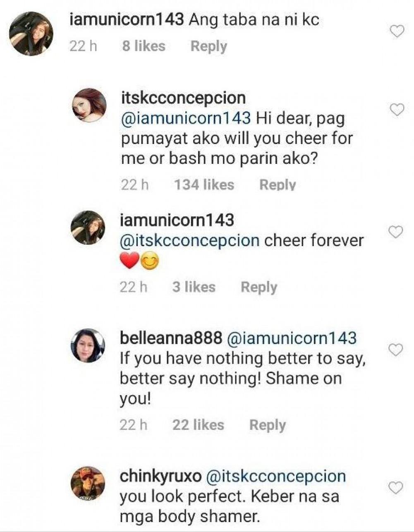
Task: Reply to the "cheer forever" comment
Action: pyautogui.click(x=258, y=287)
